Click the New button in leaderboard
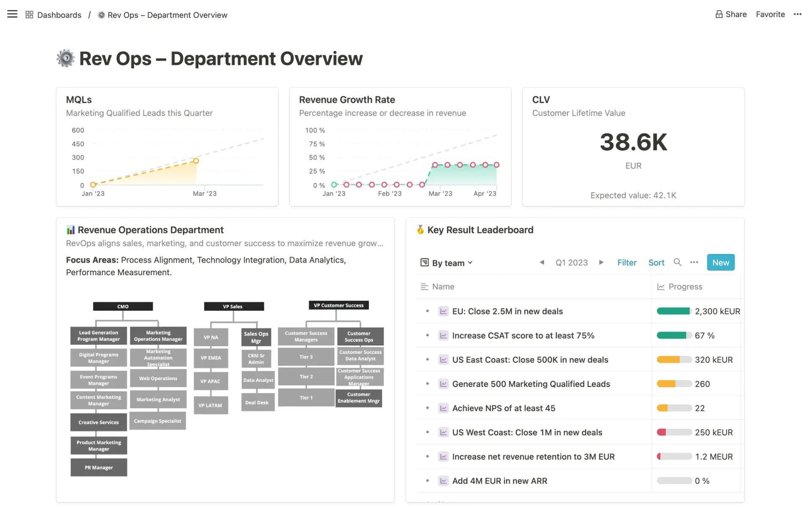 (720, 262)
